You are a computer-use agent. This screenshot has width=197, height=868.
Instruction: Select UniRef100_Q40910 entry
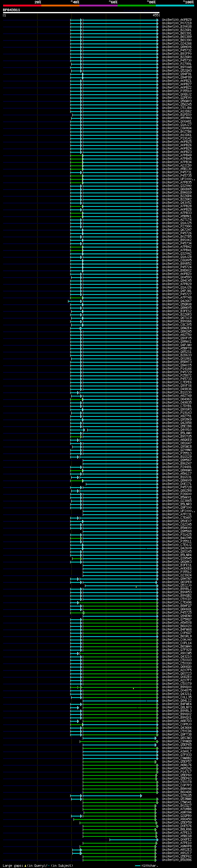pyautogui.click(x=176, y=430)
